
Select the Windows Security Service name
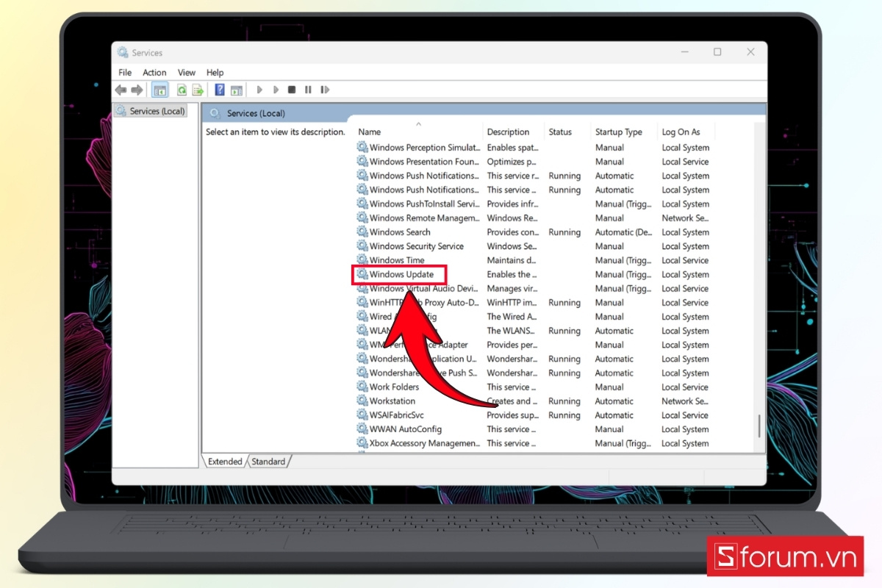point(417,246)
